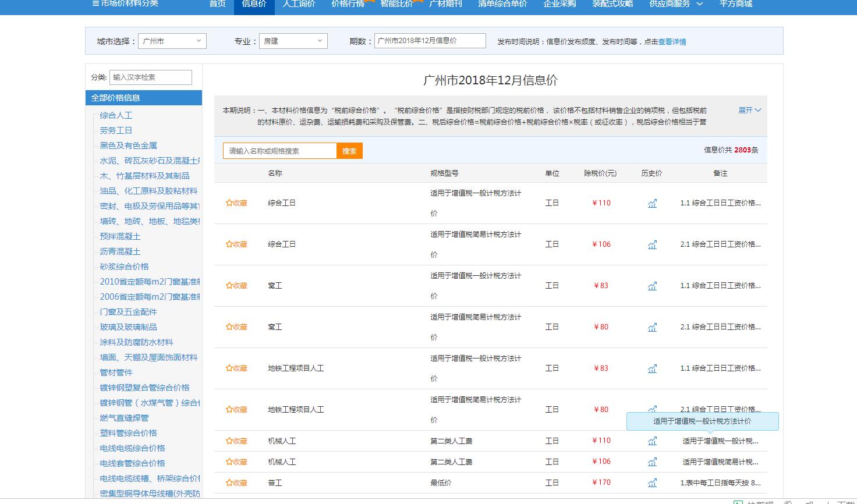The width and height of the screenshot is (857, 504).
Task: Go to the 首页 tab
Action: click(217, 3)
